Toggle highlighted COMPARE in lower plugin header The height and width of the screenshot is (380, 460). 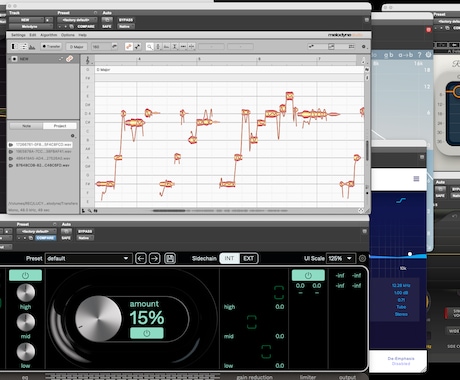click(45, 238)
